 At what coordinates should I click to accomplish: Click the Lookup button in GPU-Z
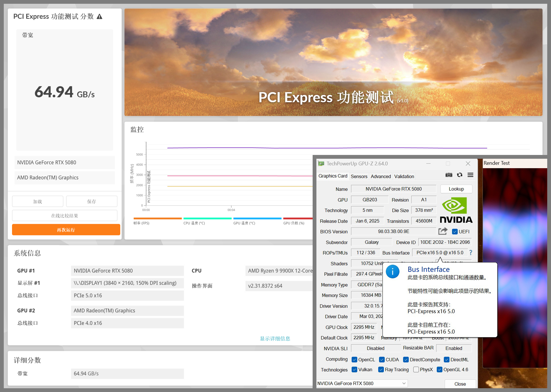point(456,189)
